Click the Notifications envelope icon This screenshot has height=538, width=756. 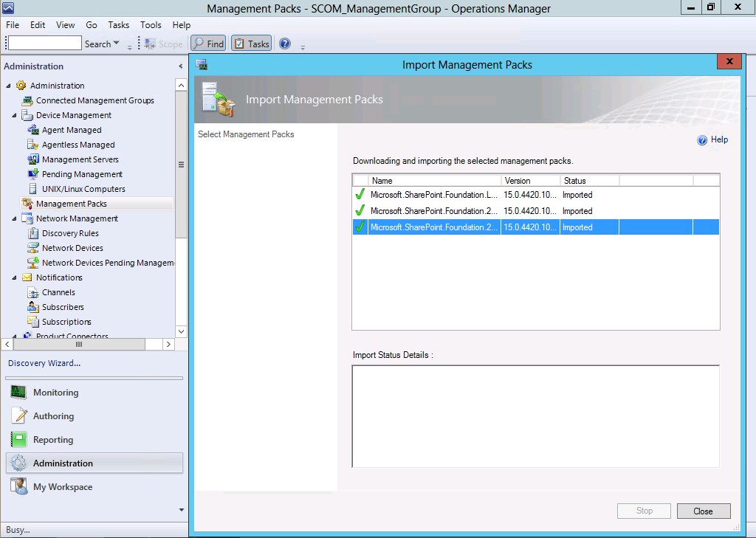(27, 277)
